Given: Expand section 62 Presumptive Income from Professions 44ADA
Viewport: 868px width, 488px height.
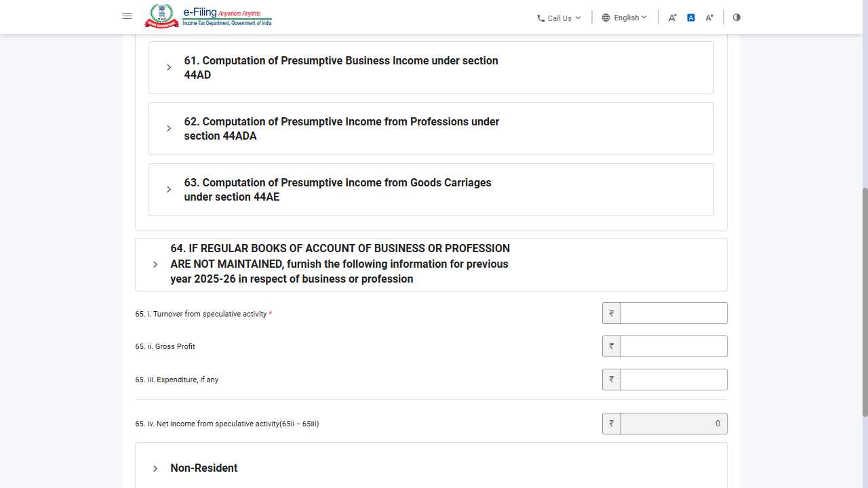Looking at the screenshot, I should 431,129.
